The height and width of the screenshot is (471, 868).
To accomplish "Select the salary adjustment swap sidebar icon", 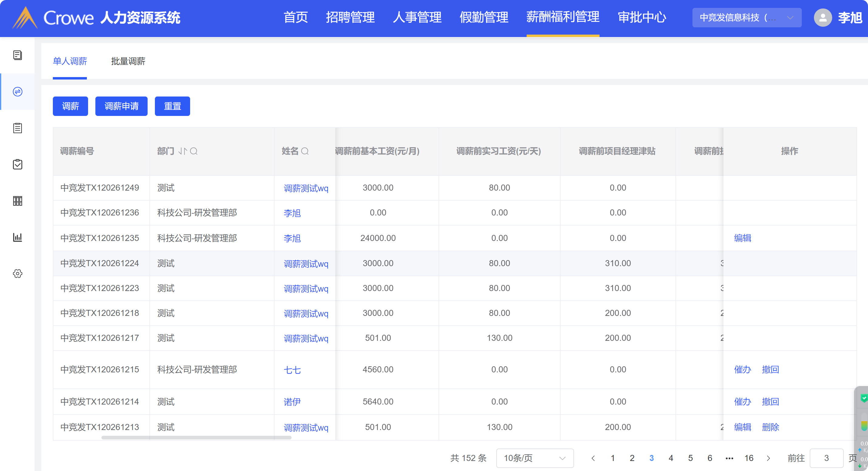I will click(x=18, y=92).
